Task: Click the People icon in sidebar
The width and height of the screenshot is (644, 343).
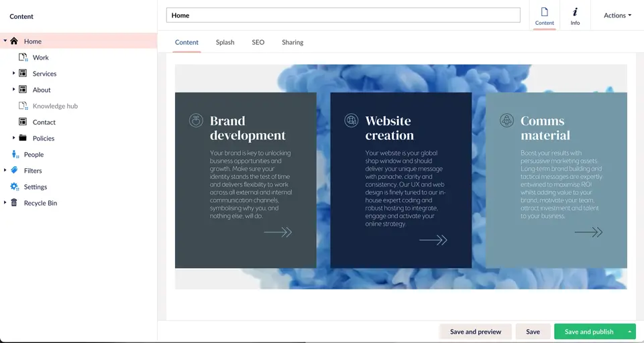Action: click(x=14, y=155)
